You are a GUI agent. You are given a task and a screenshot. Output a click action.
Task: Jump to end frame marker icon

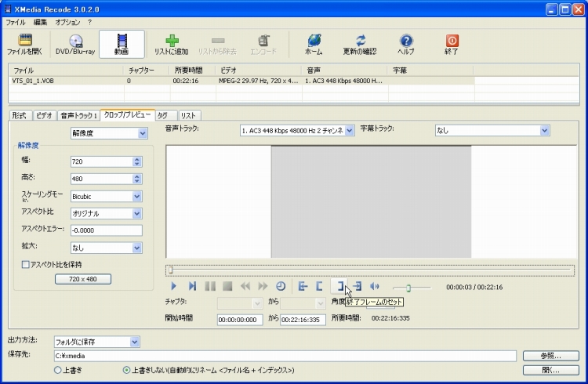click(358, 287)
